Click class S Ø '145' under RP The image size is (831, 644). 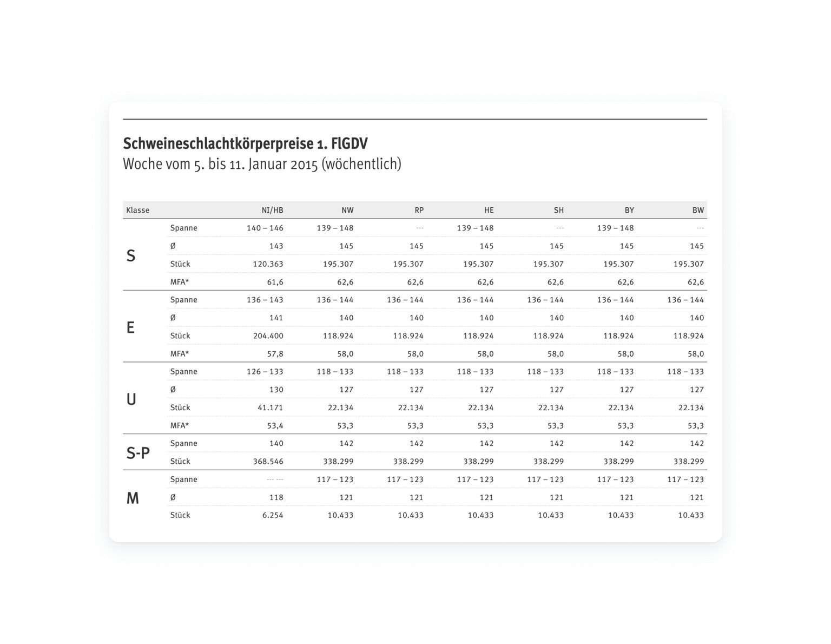pos(417,246)
